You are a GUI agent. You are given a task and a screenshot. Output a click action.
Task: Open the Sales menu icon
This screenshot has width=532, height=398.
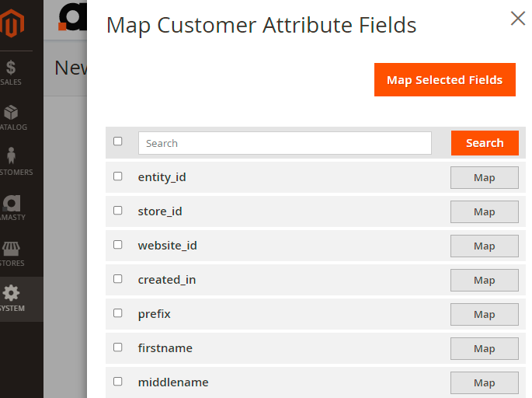pyautogui.click(x=11, y=68)
